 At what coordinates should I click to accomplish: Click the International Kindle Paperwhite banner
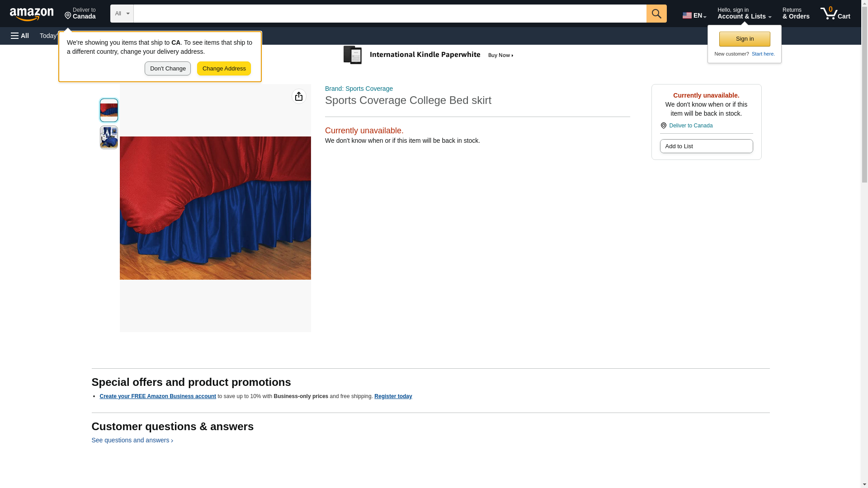tap(429, 55)
